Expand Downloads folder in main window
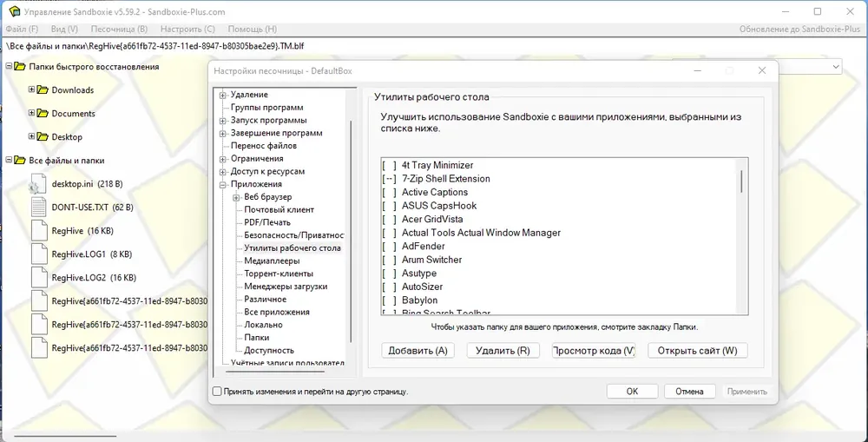 [31, 89]
